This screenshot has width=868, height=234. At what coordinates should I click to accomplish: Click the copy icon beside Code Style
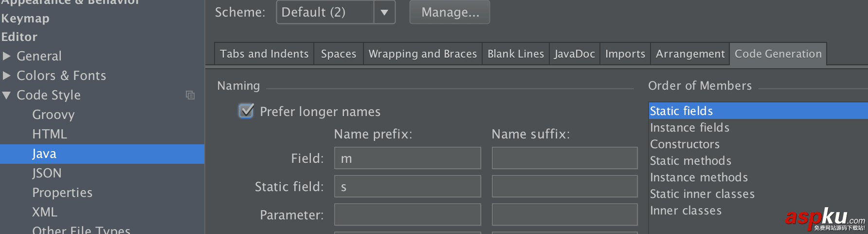[x=190, y=95]
